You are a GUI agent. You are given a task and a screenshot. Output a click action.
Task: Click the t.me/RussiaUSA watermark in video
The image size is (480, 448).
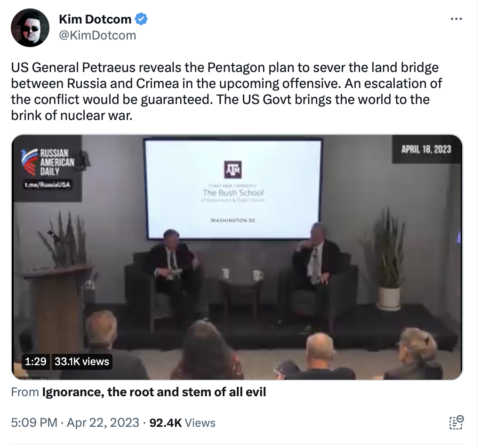(x=48, y=184)
